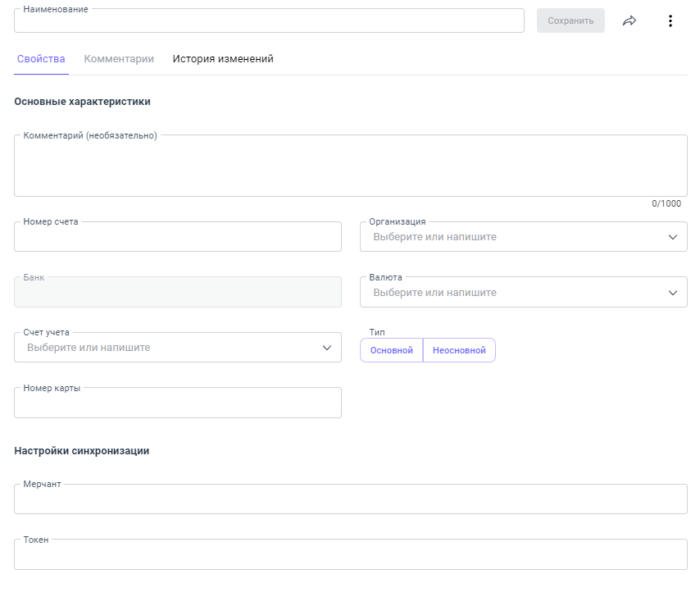Viewport: 700px width, 606px height.
Task: Click the share arrow icon
Action: 630,21
